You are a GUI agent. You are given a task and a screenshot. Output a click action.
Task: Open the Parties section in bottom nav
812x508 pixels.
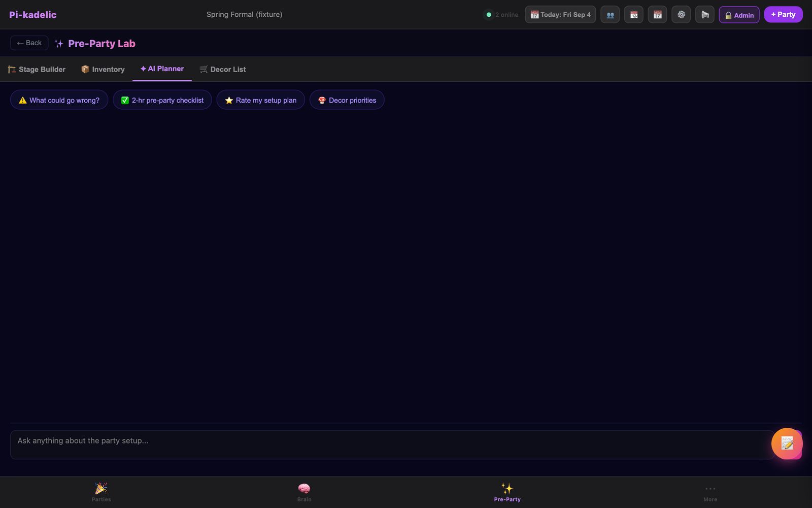tap(101, 492)
